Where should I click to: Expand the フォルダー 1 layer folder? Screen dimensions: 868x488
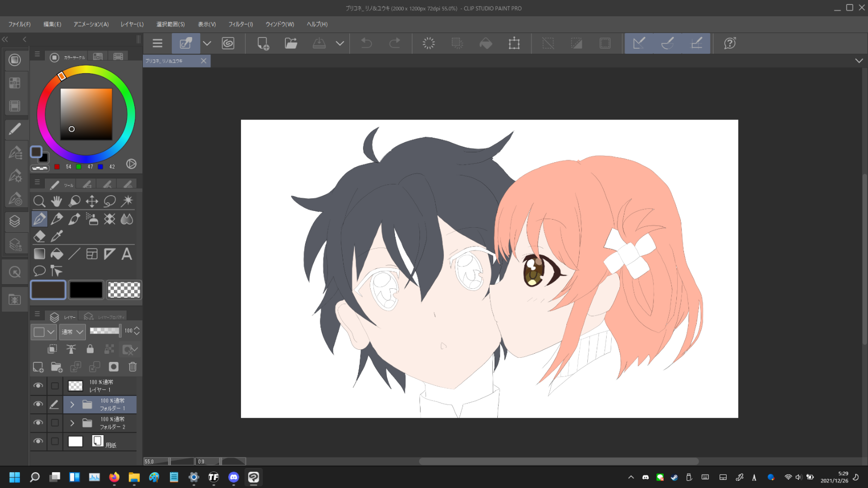click(x=72, y=405)
